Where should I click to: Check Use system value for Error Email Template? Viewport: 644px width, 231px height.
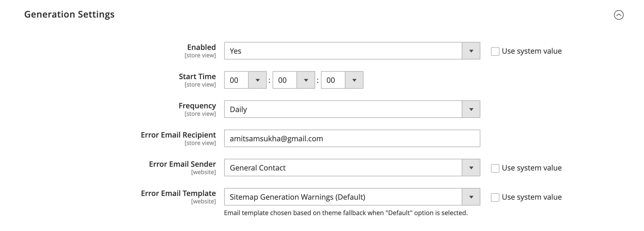click(x=495, y=197)
